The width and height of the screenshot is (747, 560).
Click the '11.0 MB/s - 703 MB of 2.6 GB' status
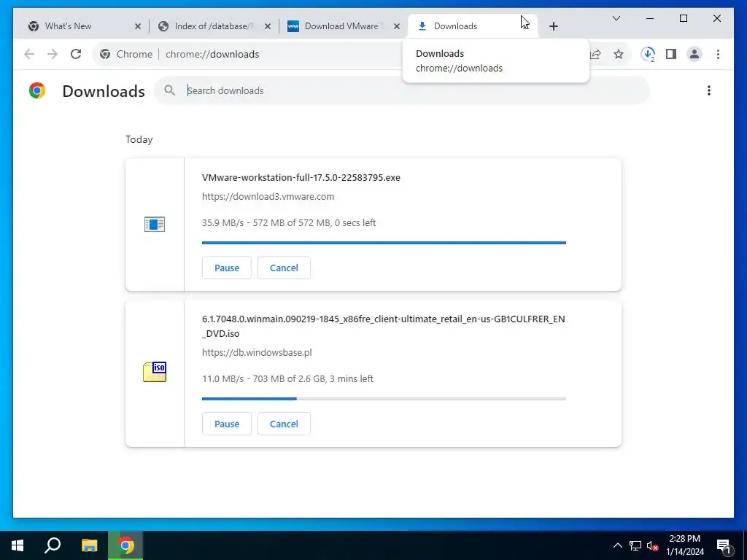tap(287, 378)
